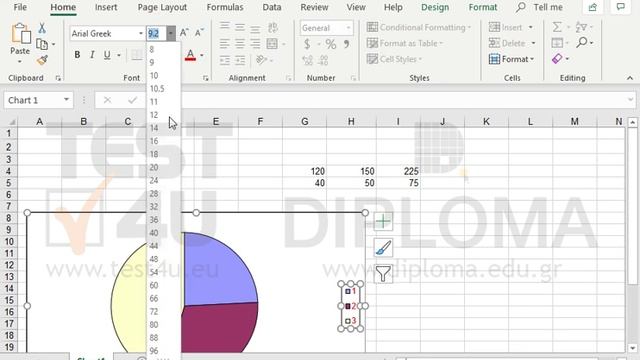Open the Chart Styles paintbrush button
The image size is (640, 360).
[x=383, y=247]
